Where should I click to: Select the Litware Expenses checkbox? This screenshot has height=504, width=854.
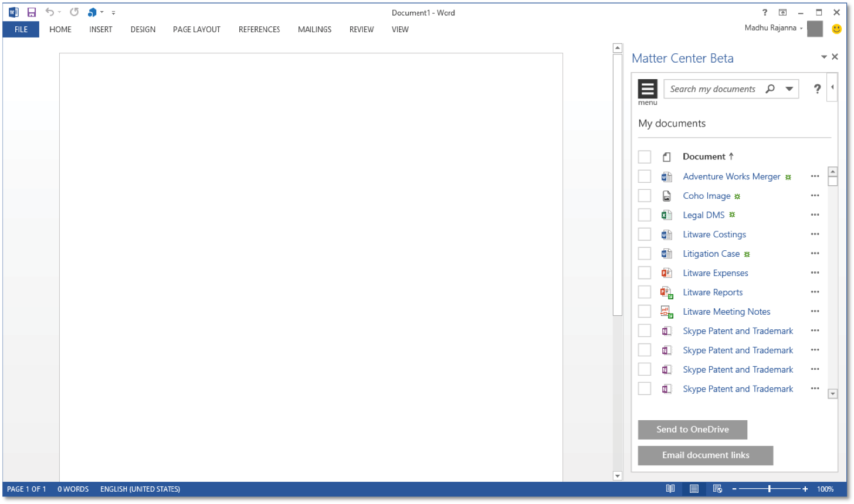tap(645, 273)
